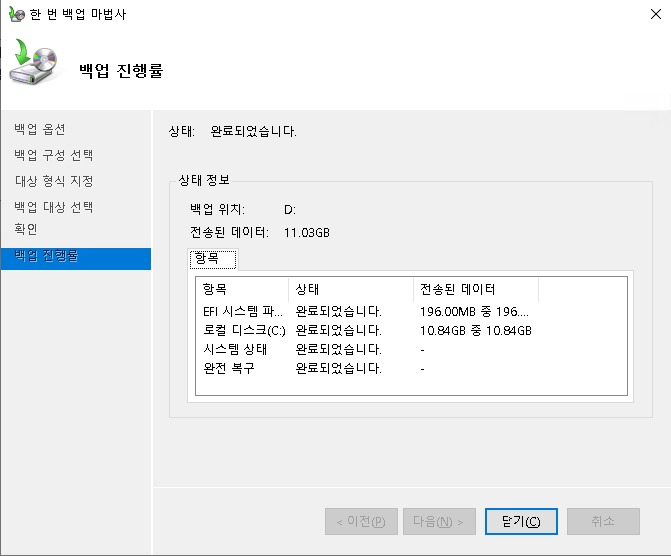Select 대상 형식 지정 step
This screenshot has width=671, height=556.
pos(54,182)
